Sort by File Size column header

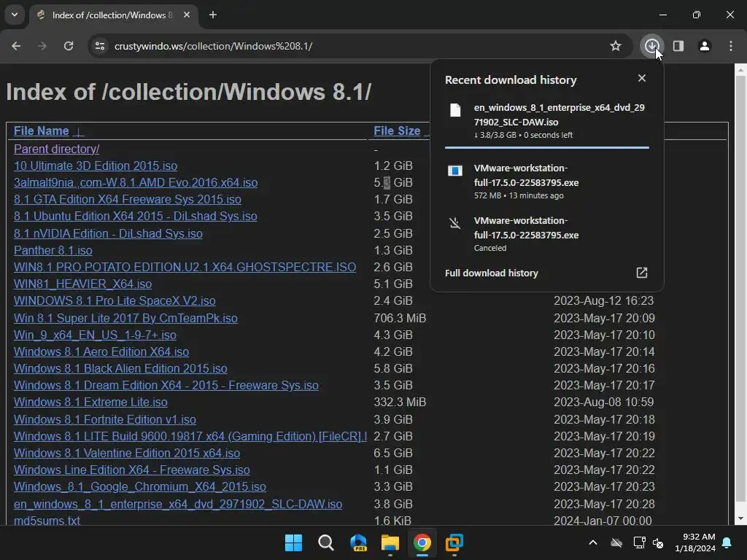397,131
